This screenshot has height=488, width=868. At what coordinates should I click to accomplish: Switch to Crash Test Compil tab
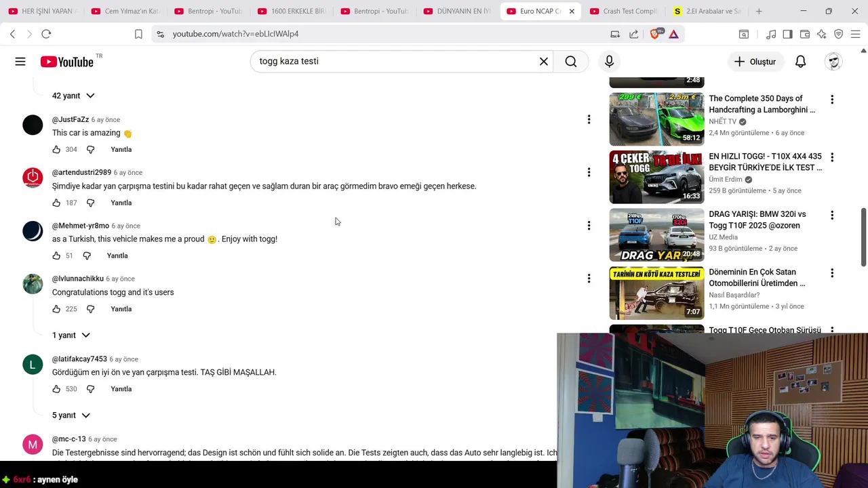tap(624, 12)
